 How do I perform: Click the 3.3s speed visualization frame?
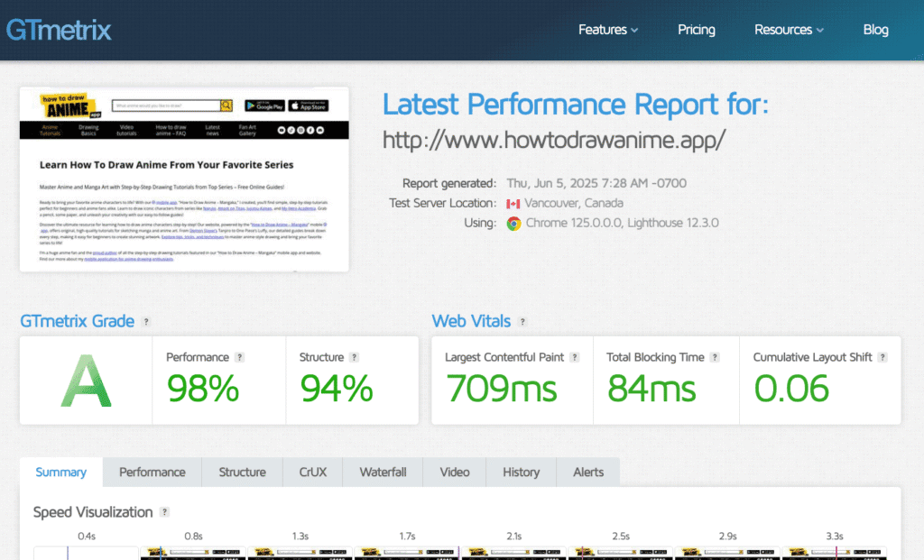point(835,553)
